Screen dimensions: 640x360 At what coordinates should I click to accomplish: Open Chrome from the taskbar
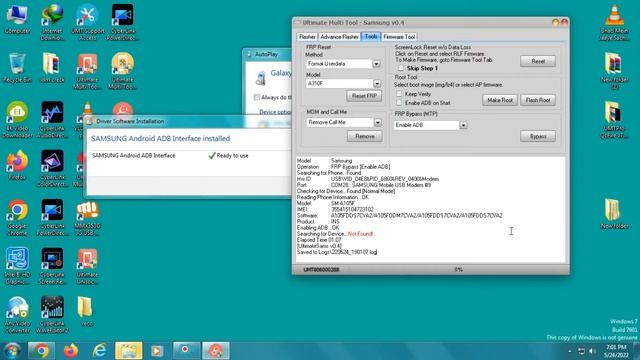tap(41, 351)
